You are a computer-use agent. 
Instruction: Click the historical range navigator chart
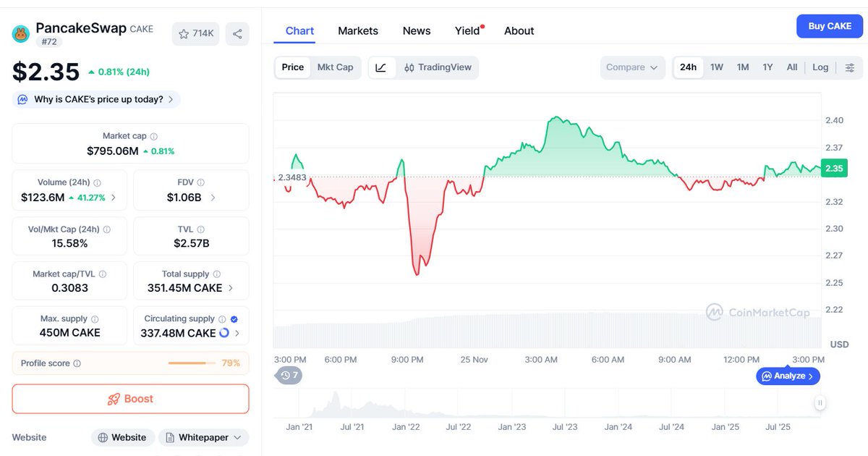coord(548,404)
